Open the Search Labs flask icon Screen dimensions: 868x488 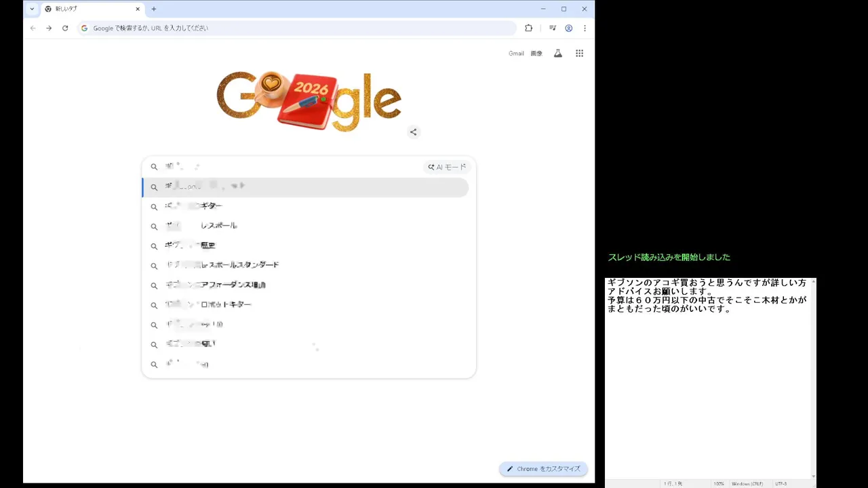(x=558, y=54)
